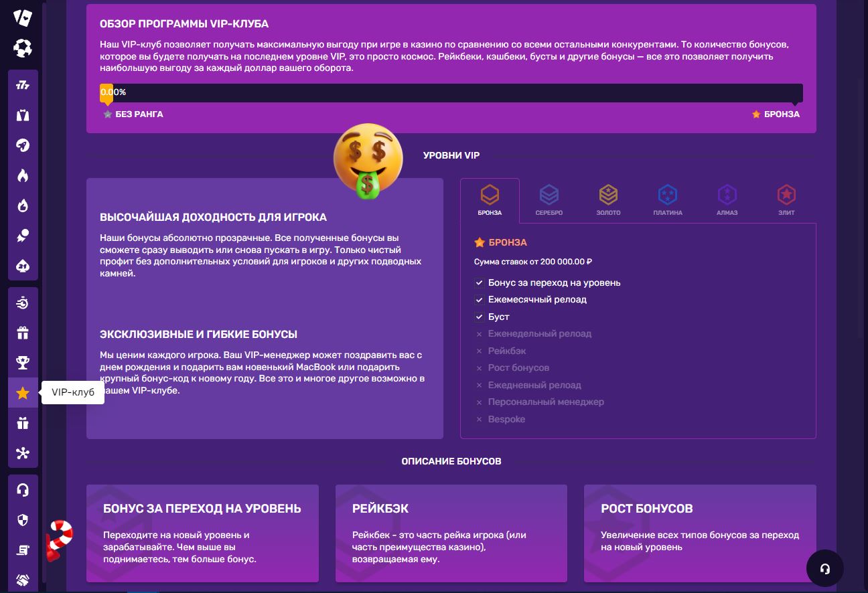Click the handshake partners sidebar icon

click(x=23, y=580)
